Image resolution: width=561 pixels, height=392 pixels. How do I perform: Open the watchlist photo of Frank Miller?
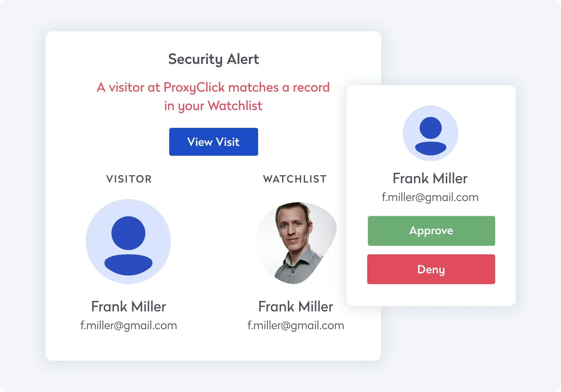(x=296, y=243)
